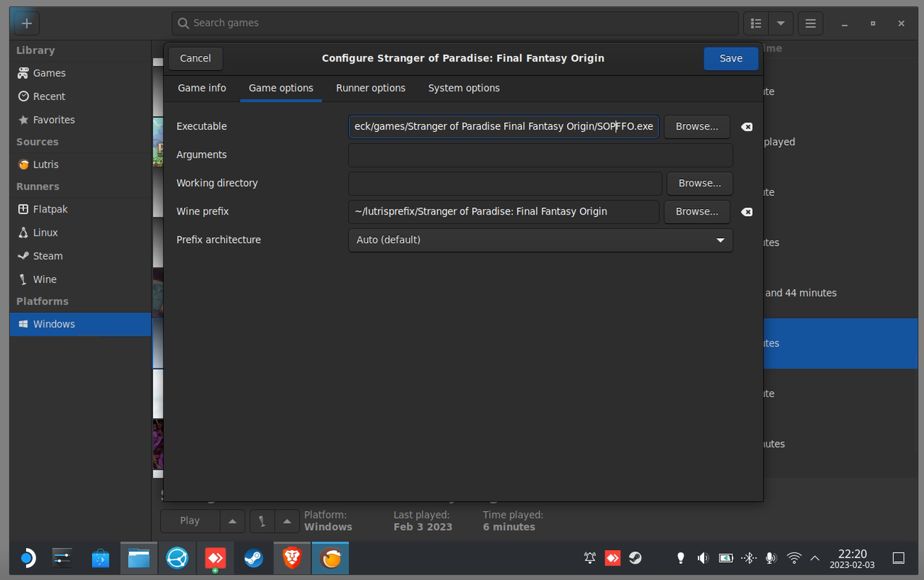Save the game configuration
924x580 pixels.
[730, 59]
